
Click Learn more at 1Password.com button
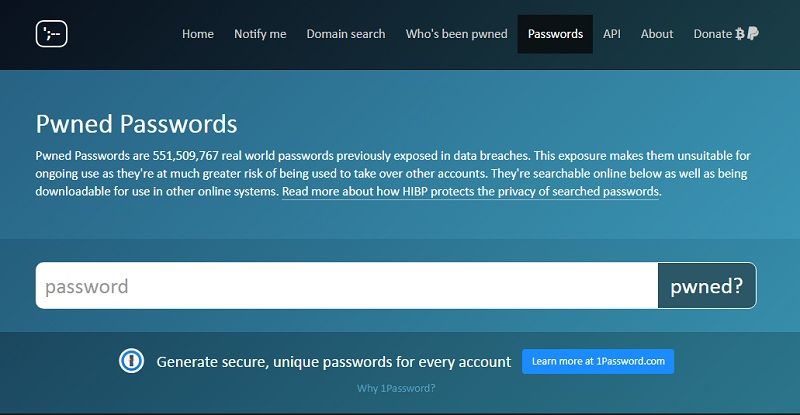pyautogui.click(x=598, y=361)
